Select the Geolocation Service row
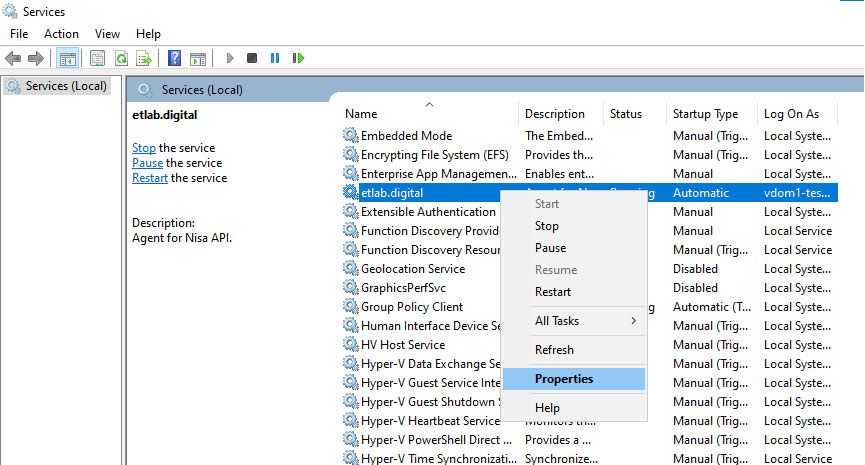Image resolution: width=865 pixels, height=465 pixels. (x=412, y=269)
